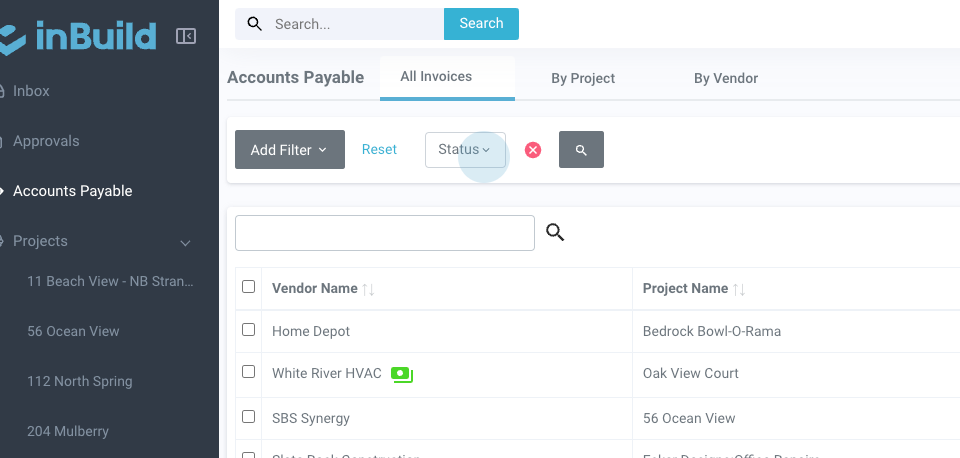Screen dimensions: 960x458
Task: Sort by Project Name arrows
Action: click(739, 289)
